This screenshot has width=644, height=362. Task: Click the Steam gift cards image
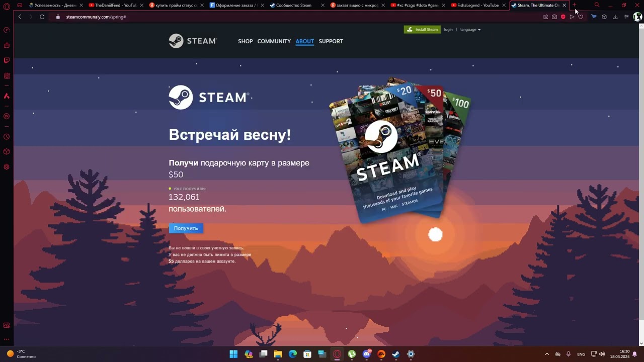[x=399, y=150]
